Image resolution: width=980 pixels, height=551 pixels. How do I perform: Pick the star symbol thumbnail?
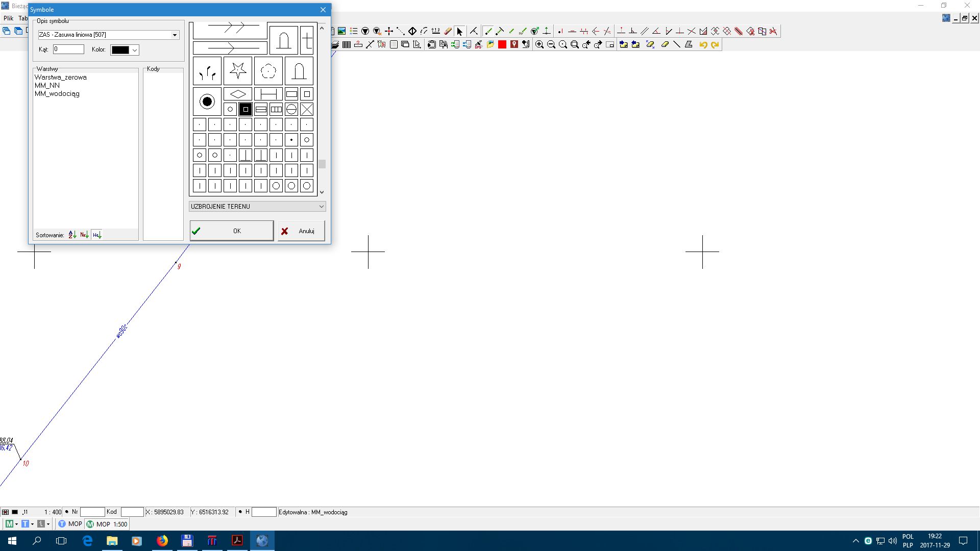tap(238, 71)
